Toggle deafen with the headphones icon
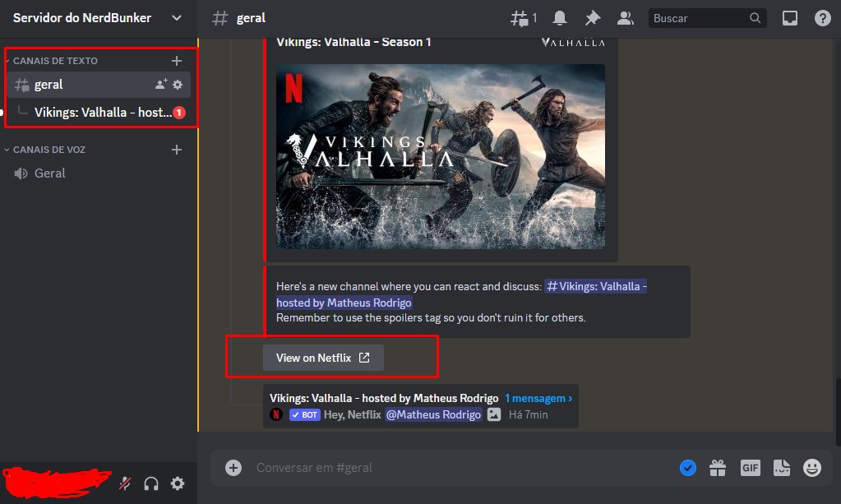 pyautogui.click(x=151, y=483)
